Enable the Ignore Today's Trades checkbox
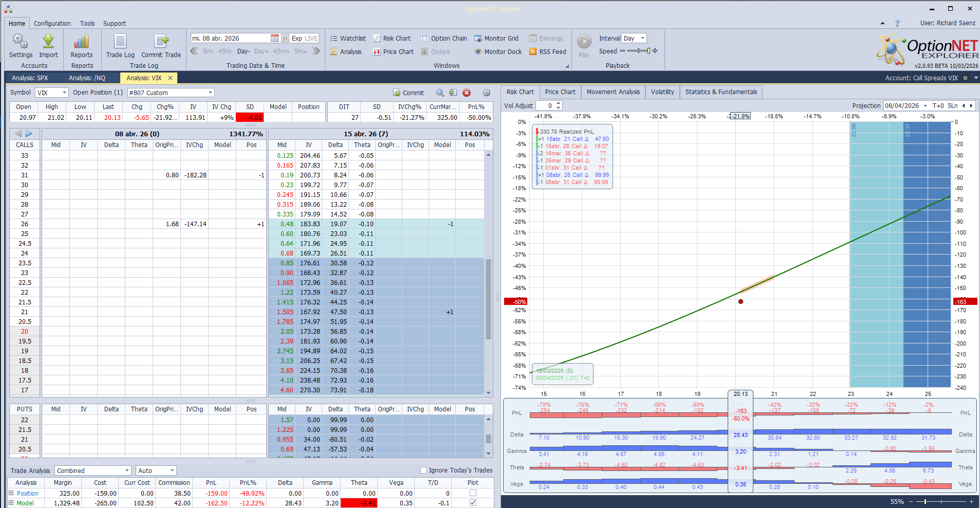This screenshot has width=980, height=508. coord(423,469)
